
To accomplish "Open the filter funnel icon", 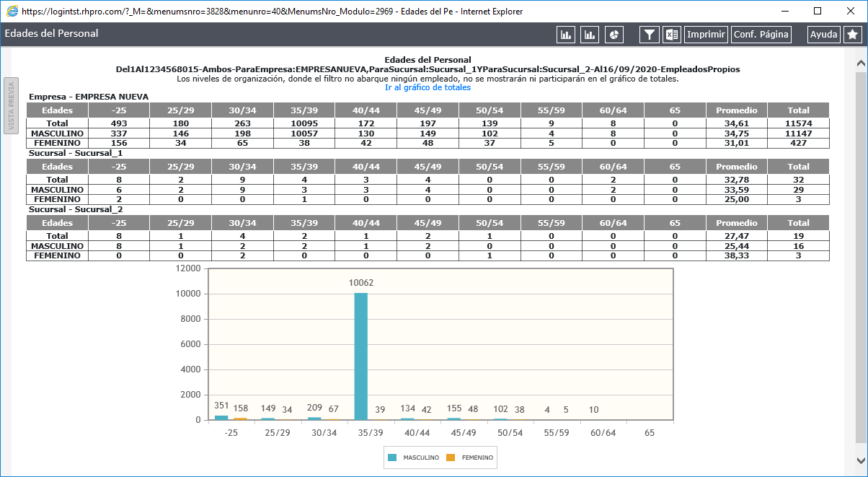I will [x=650, y=34].
